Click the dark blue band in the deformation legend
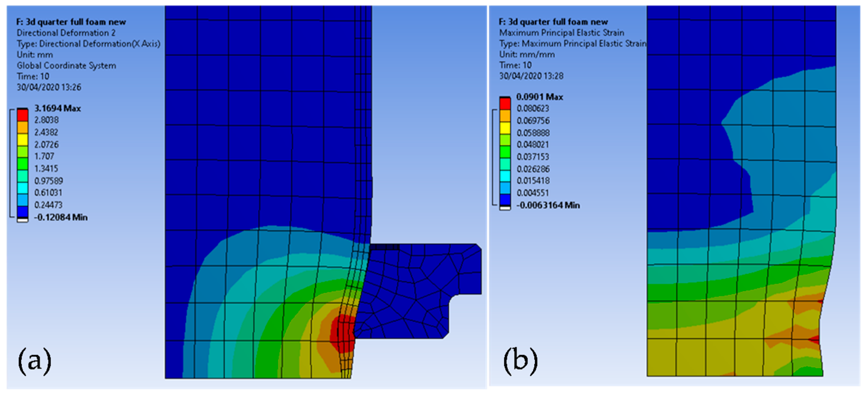The width and height of the screenshot is (868, 394). click(x=22, y=212)
